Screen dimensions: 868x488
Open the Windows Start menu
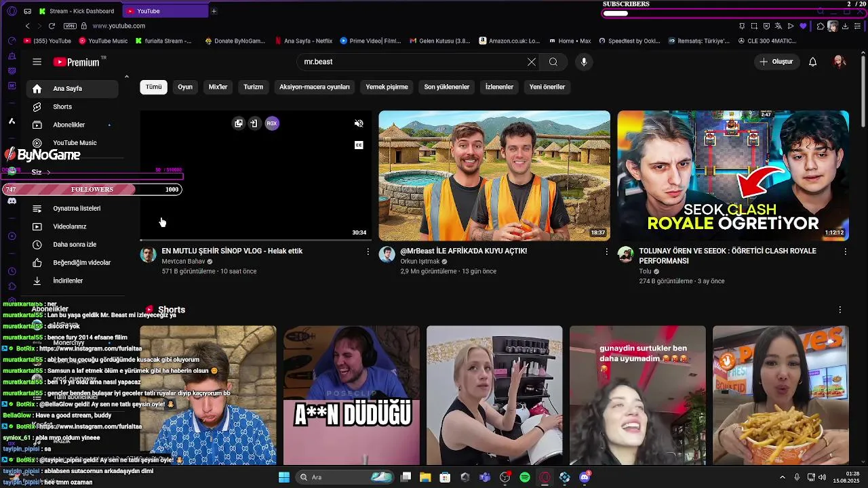(284, 477)
